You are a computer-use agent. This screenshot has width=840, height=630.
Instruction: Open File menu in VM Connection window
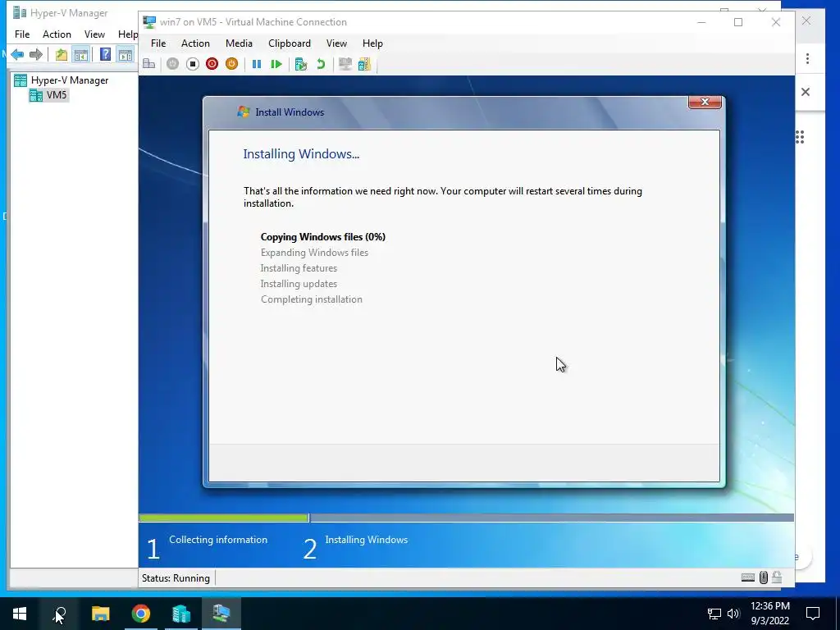(x=158, y=43)
